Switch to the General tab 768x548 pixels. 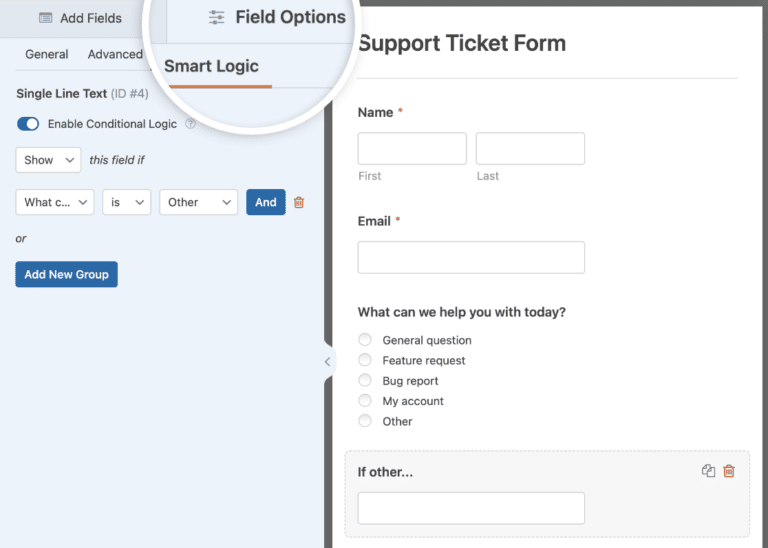click(x=47, y=54)
